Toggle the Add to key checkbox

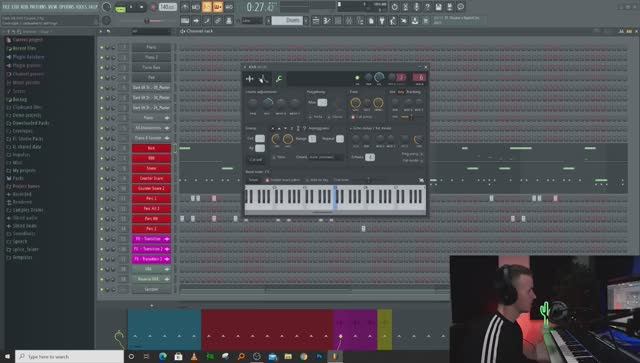coord(307,180)
